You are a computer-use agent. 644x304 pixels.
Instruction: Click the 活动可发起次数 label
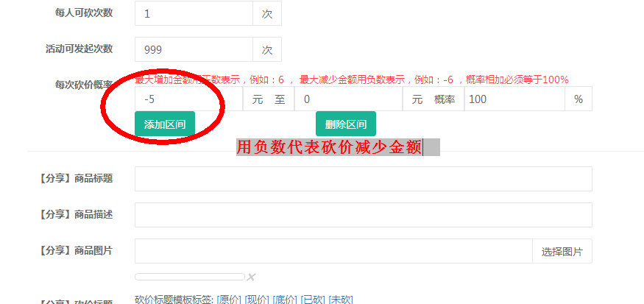coord(79,49)
